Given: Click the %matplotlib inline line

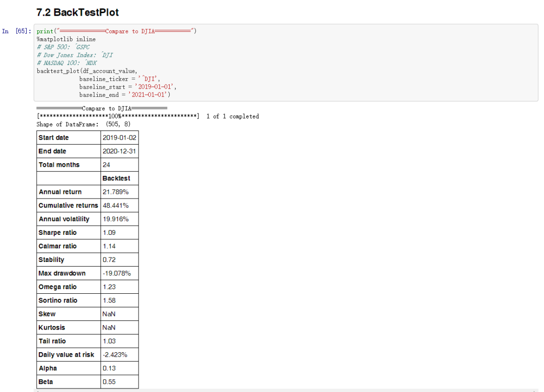Looking at the screenshot, I should [66, 39].
